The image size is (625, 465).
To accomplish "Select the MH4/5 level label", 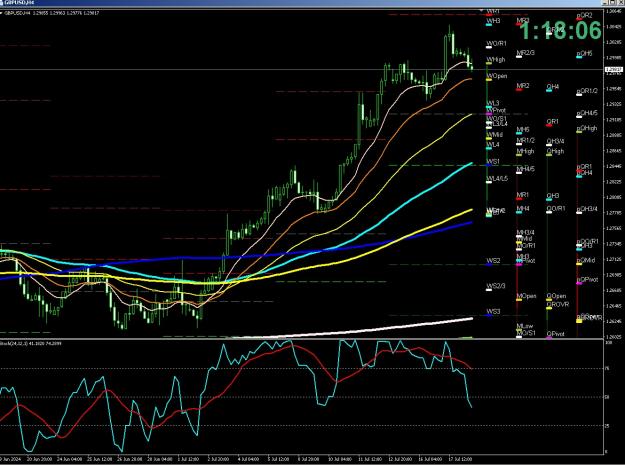I will click(x=526, y=169).
